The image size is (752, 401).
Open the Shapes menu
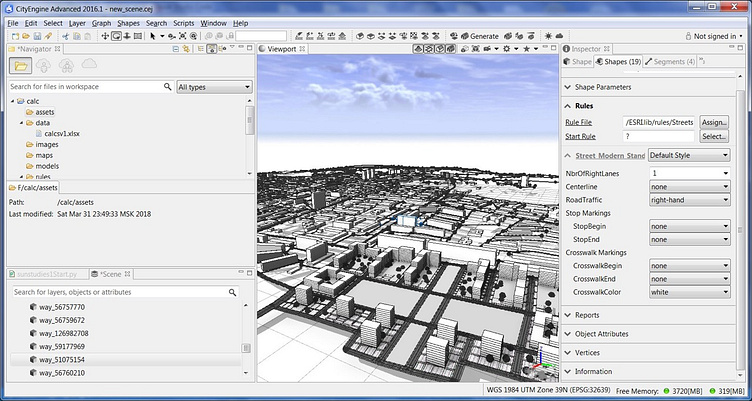pyautogui.click(x=128, y=23)
